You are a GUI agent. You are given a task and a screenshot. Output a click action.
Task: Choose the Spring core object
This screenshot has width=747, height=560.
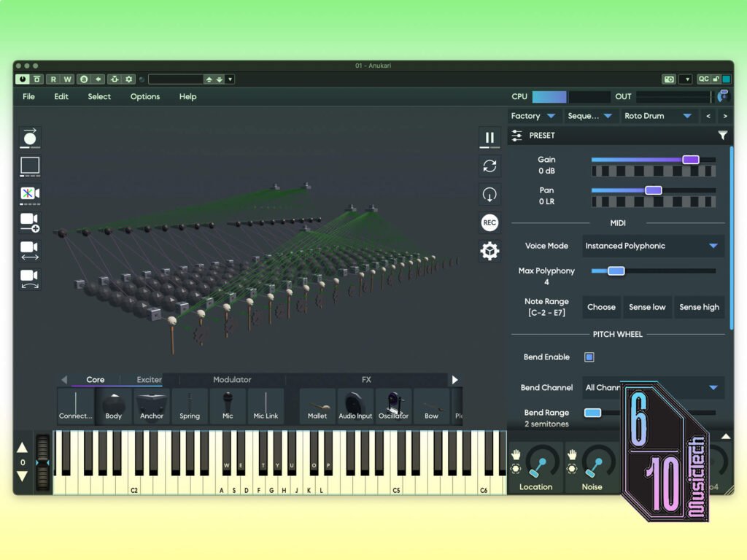pos(190,405)
